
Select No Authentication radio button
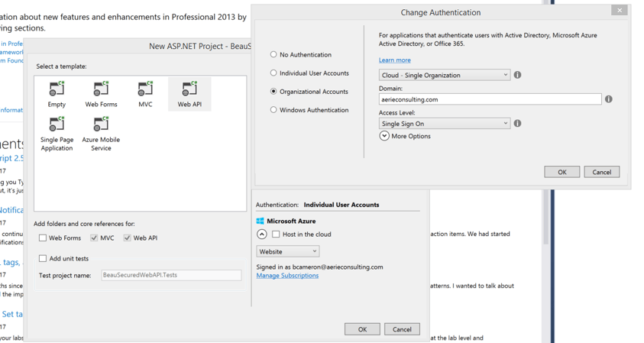[x=273, y=54]
